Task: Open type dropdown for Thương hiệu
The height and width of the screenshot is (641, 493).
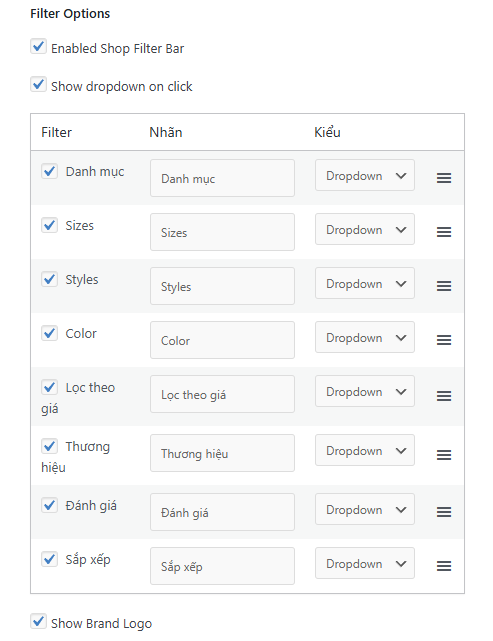Action: click(365, 450)
